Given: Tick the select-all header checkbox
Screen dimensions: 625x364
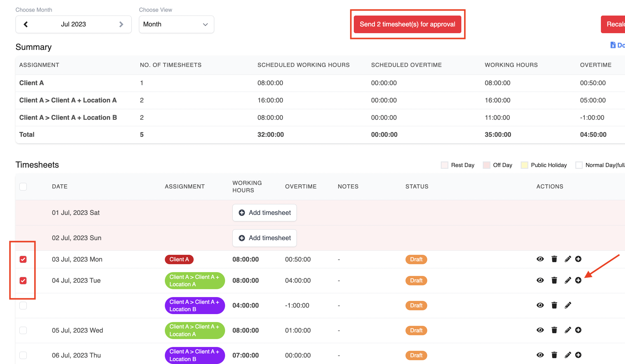Looking at the screenshot, I should (x=23, y=186).
